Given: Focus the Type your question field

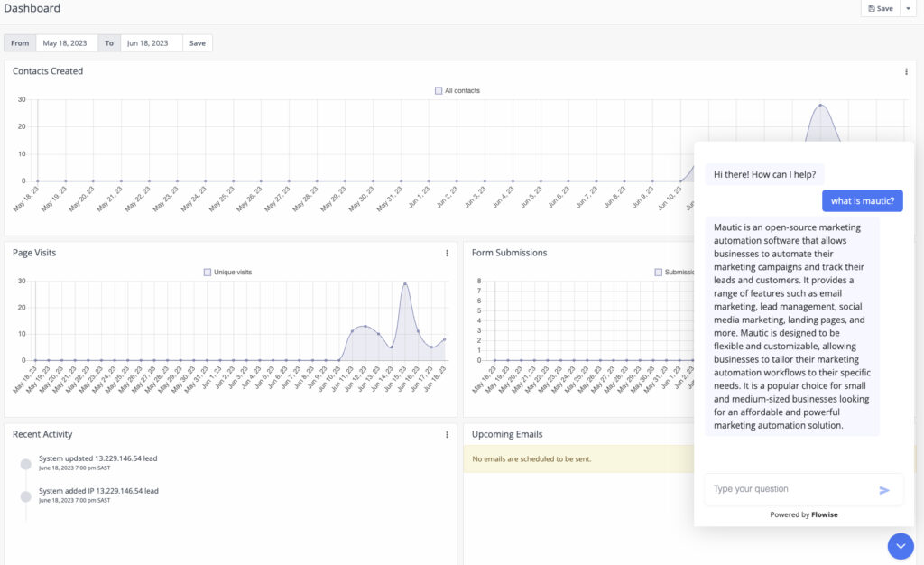Looking at the screenshot, I should pos(790,489).
